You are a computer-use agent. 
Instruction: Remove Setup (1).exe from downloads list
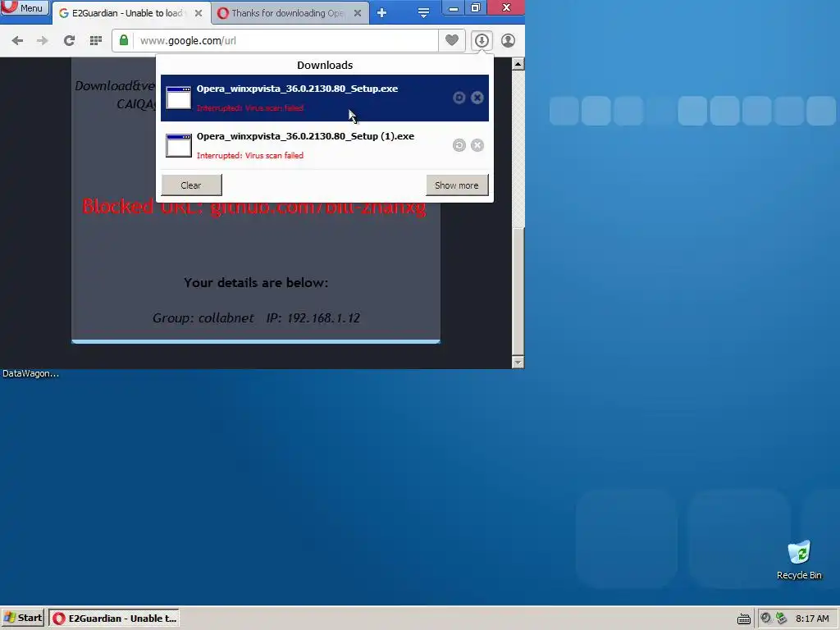(x=477, y=145)
